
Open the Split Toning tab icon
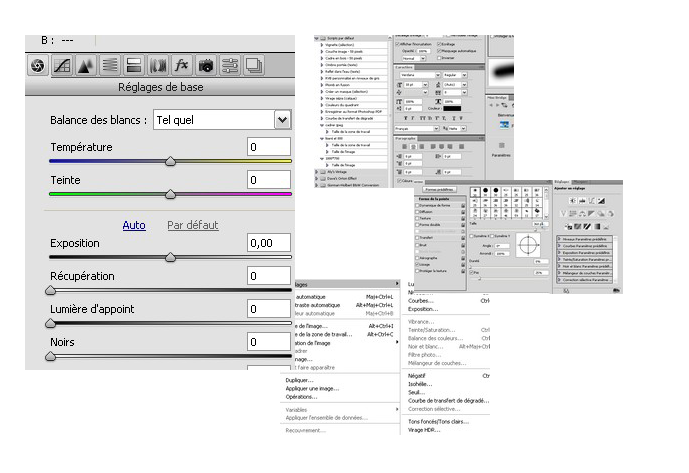coord(134,66)
